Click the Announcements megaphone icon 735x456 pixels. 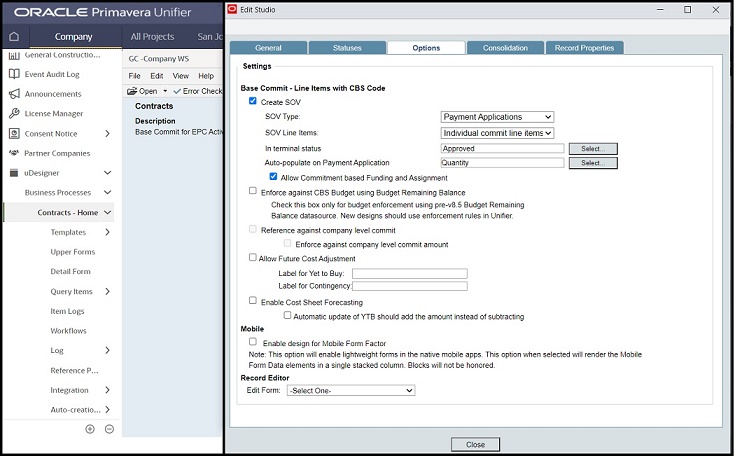point(14,94)
